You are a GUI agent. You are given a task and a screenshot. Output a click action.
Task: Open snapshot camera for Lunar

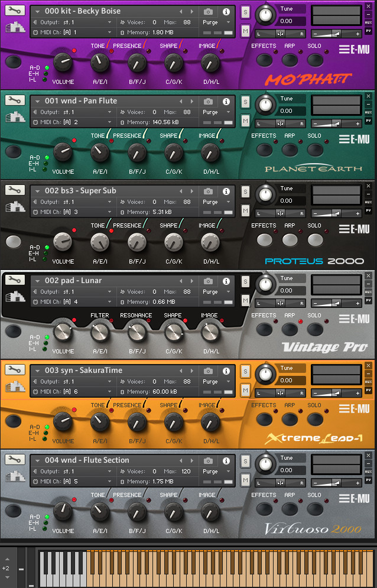(x=208, y=281)
